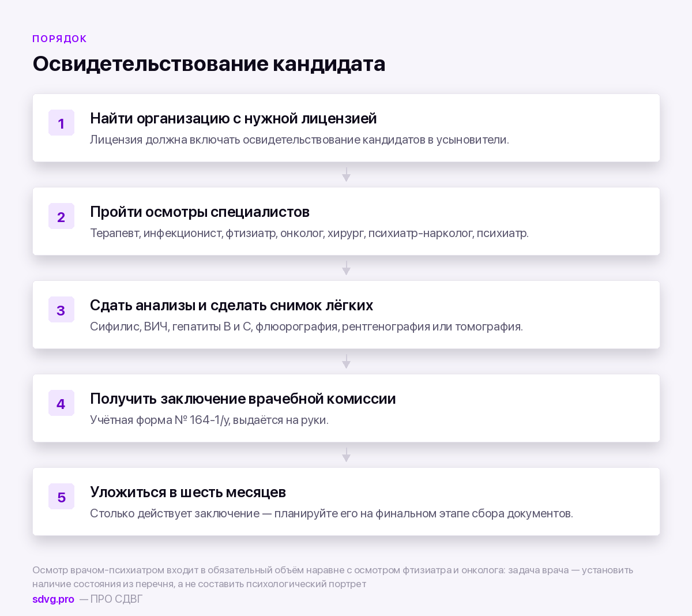Screen dimensions: 692x616
Task: Click the footnote starting 'Осмотр врачом-психиатром'
Action: [333, 577]
